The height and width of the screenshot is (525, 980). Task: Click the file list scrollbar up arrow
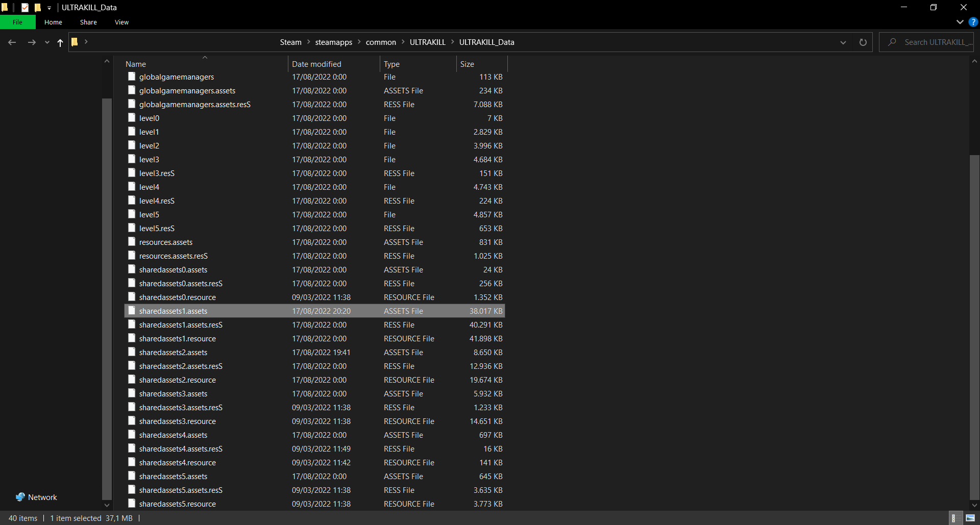point(974,61)
